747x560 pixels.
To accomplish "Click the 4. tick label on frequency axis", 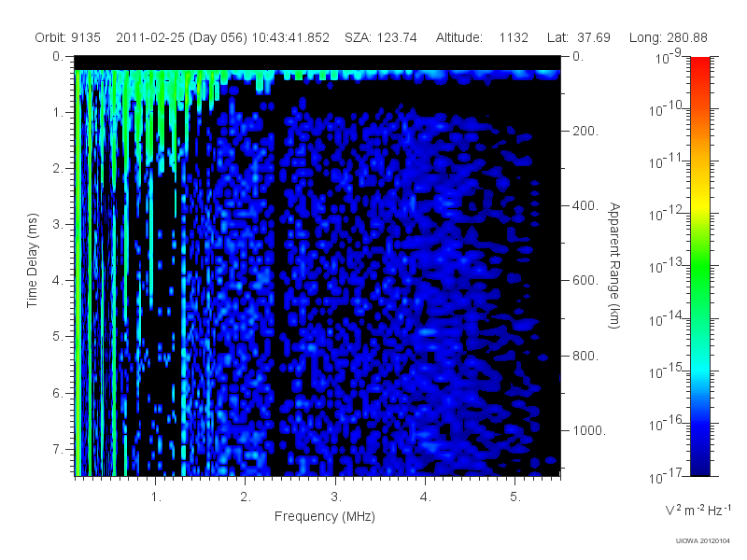I will coord(426,497).
